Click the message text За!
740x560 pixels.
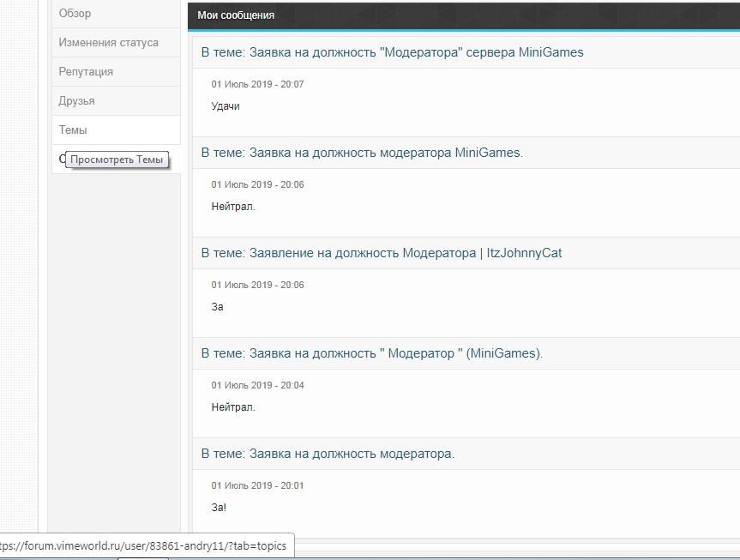(219, 508)
